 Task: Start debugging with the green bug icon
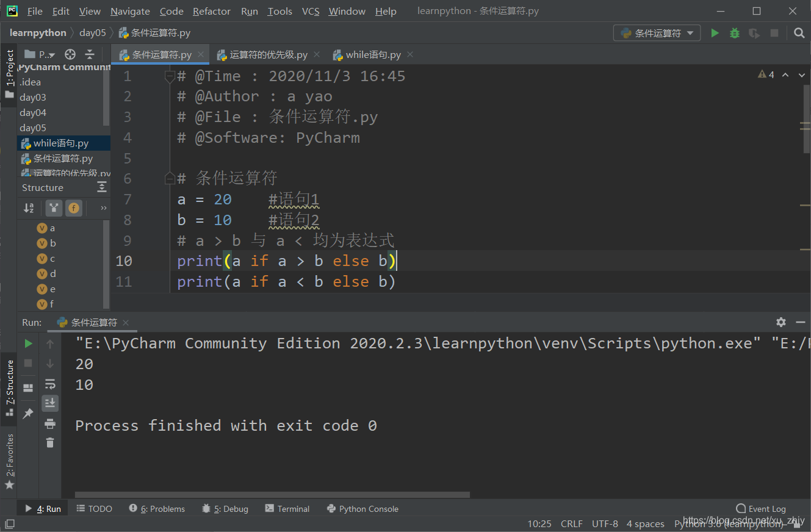tap(735, 33)
